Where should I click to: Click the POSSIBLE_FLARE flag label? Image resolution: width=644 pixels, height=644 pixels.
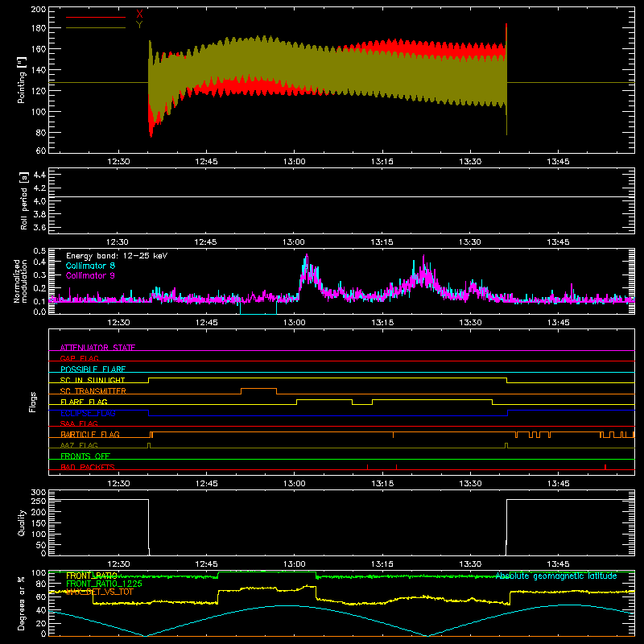[93, 369]
